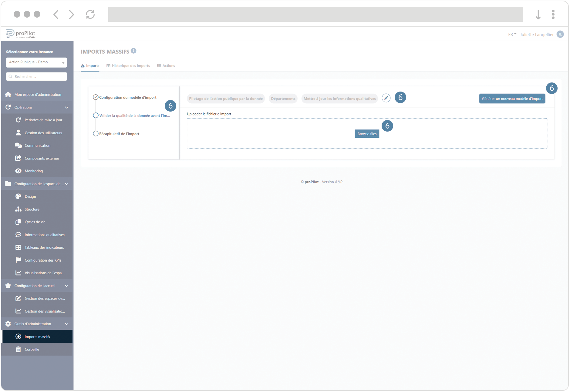Select the Configuration du modèle d'import step
This screenshot has height=392, width=570.
(x=127, y=97)
